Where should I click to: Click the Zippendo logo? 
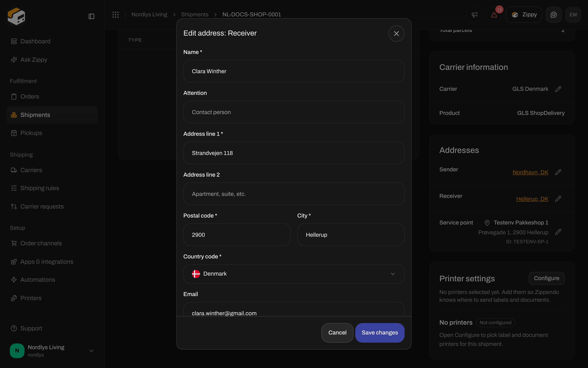point(16,16)
